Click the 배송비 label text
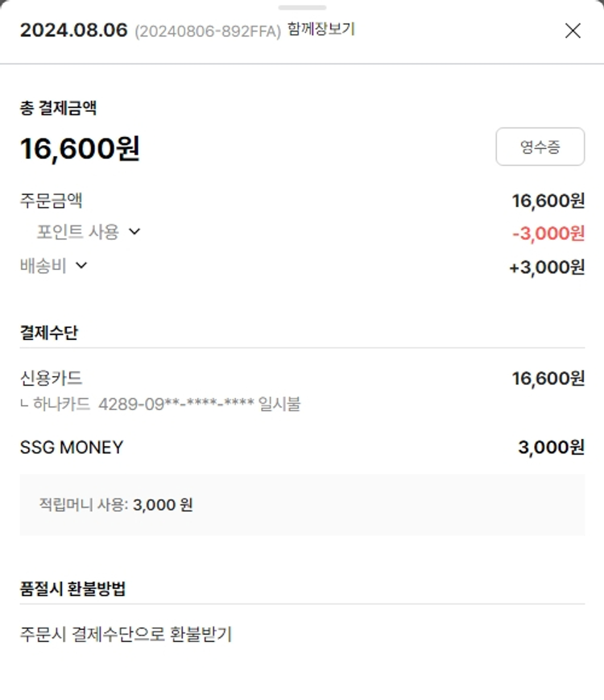 [43, 266]
